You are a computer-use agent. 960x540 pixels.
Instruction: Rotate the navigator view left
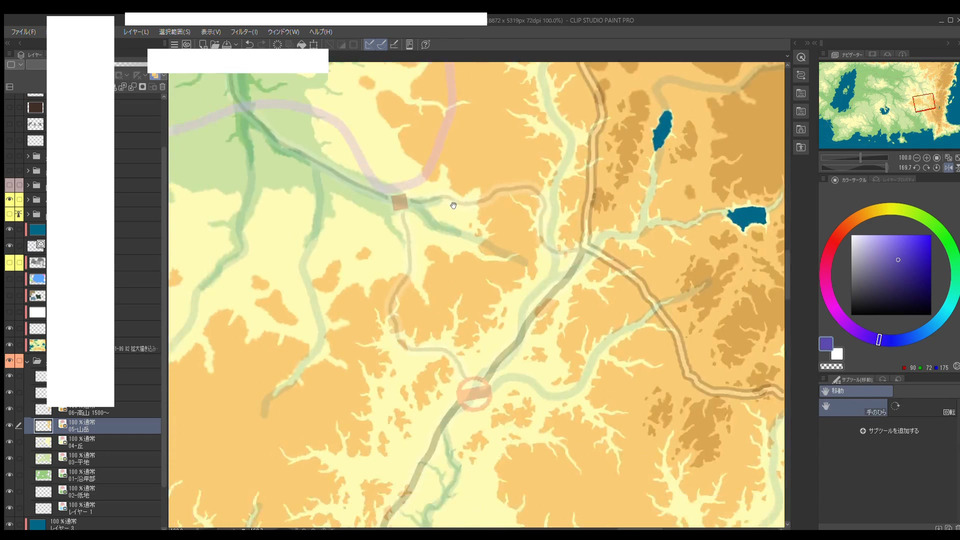pos(917,168)
